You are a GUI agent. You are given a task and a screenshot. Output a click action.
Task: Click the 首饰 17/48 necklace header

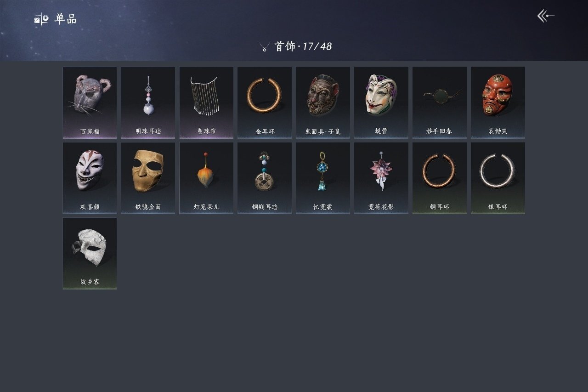295,46
